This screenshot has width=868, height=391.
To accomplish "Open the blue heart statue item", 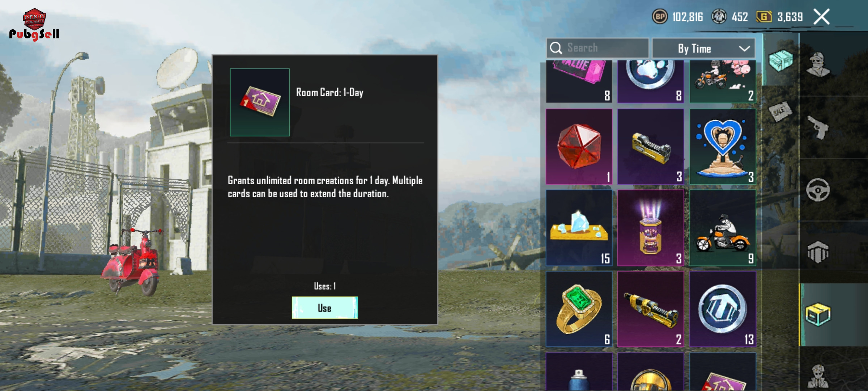I will pos(723,147).
